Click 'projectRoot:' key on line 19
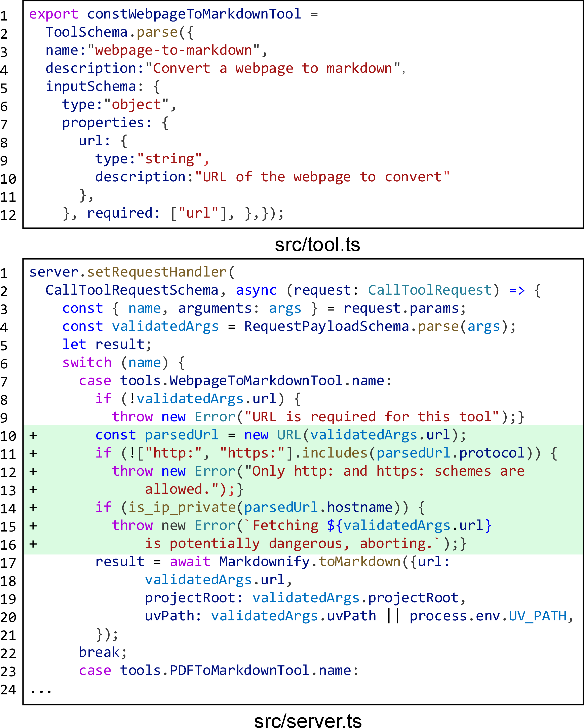 pyautogui.click(x=194, y=598)
